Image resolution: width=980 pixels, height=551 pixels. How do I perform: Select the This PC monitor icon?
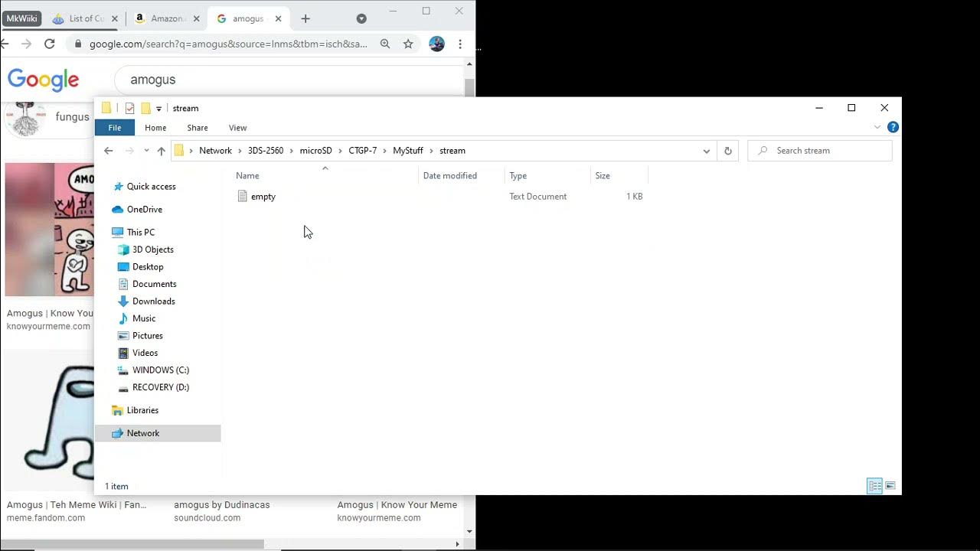[117, 233]
